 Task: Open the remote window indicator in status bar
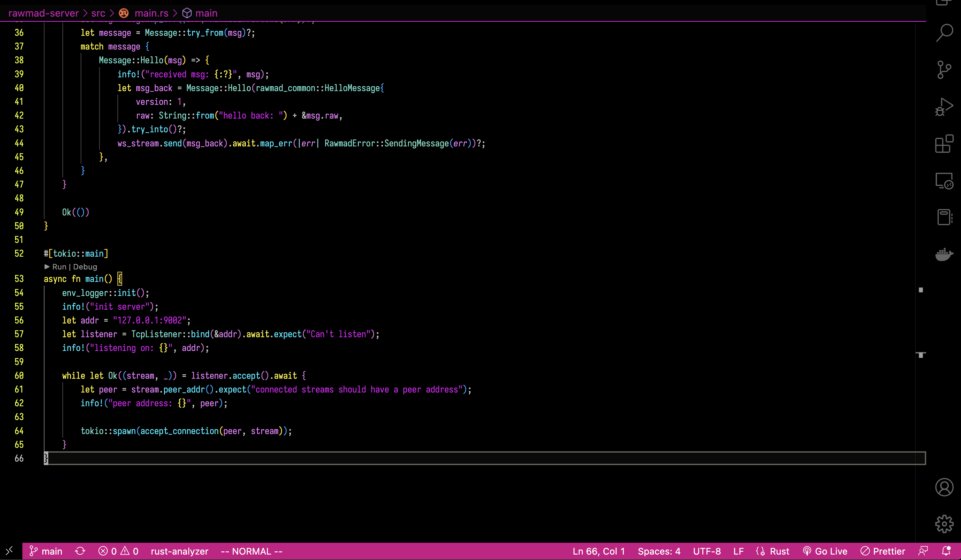coord(10,551)
